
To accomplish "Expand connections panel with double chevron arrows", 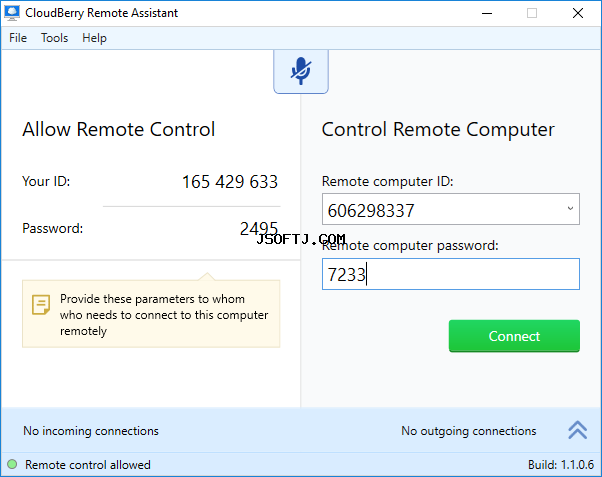I will pyautogui.click(x=577, y=430).
